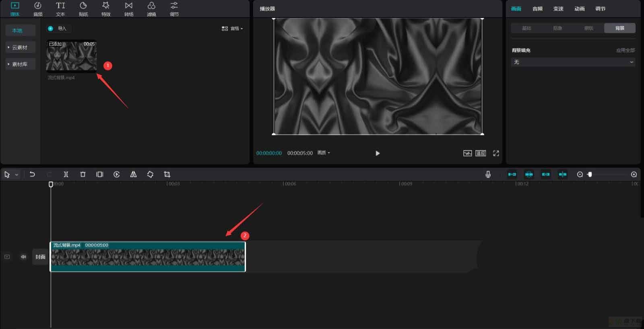Open the 音频 audio library icon in top toolbar
The image size is (644, 329).
[x=38, y=9]
